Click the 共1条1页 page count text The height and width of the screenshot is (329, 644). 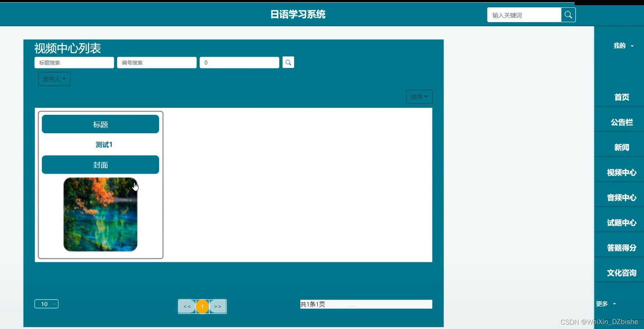[x=313, y=304]
